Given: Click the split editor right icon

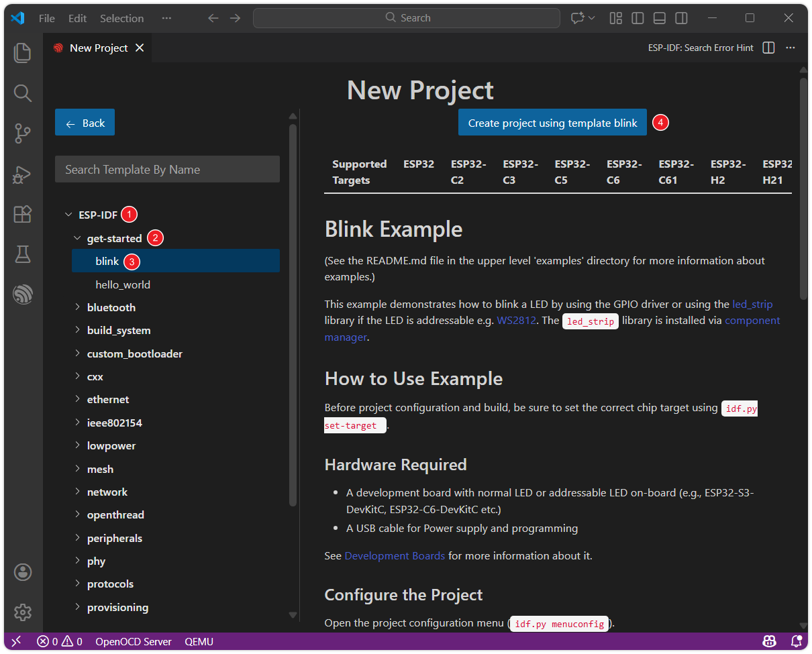Looking at the screenshot, I should click(769, 48).
